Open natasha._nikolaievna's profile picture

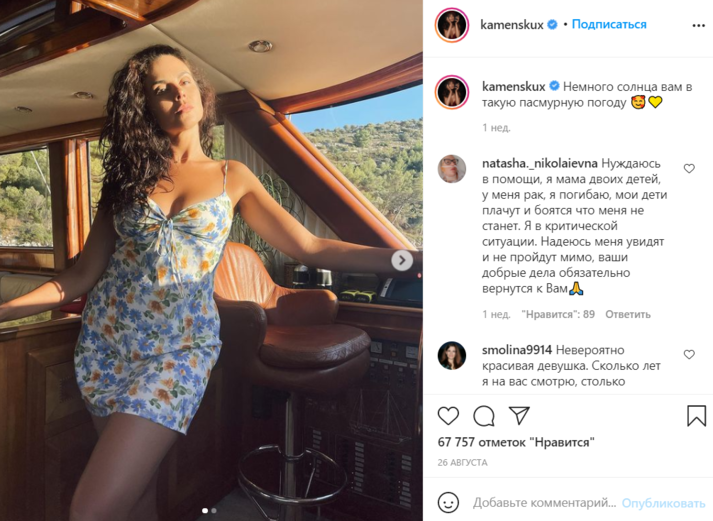click(x=452, y=169)
